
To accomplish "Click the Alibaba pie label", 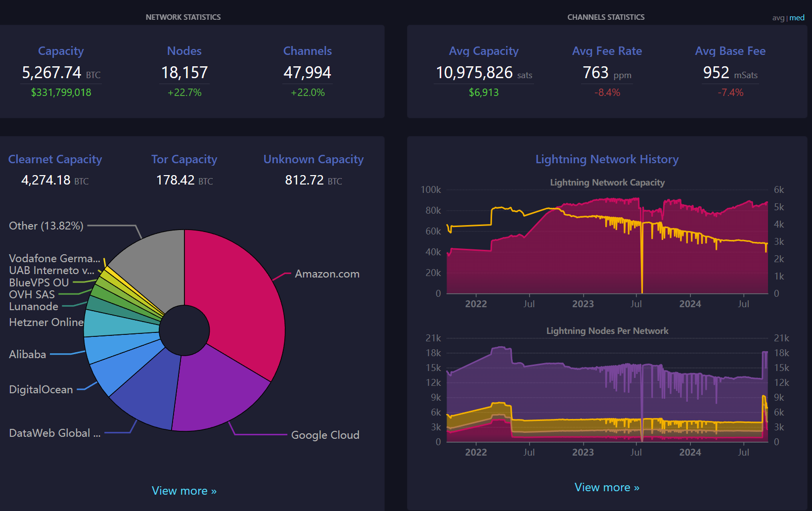I will [x=28, y=355].
